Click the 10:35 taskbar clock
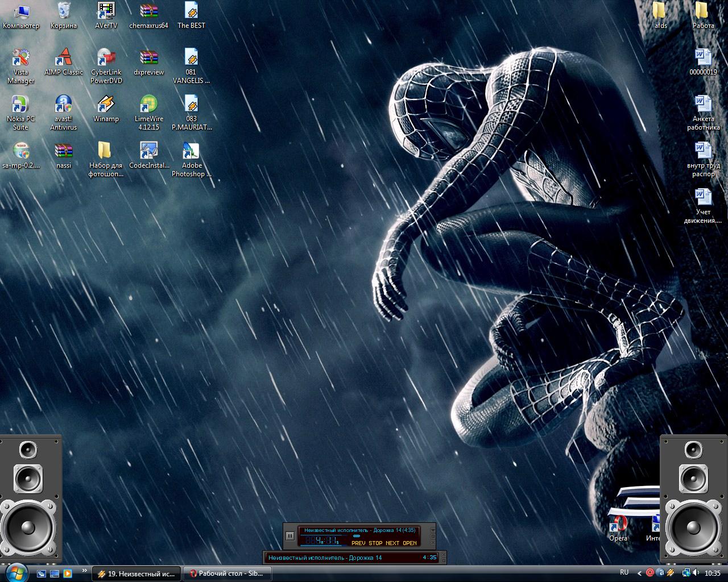Screen dimensions: 728x582 (x=713, y=573)
